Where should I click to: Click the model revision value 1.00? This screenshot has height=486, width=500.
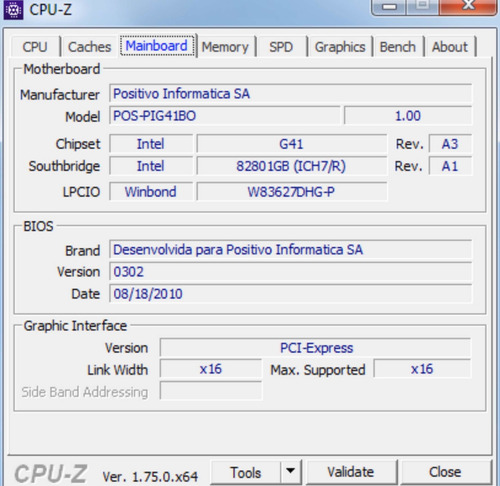pos(408,116)
